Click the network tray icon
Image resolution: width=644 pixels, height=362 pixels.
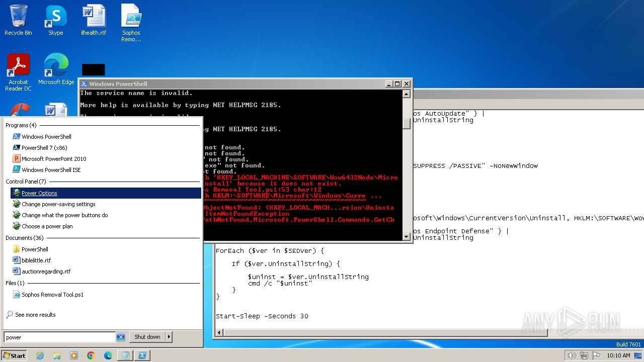(584, 355)
